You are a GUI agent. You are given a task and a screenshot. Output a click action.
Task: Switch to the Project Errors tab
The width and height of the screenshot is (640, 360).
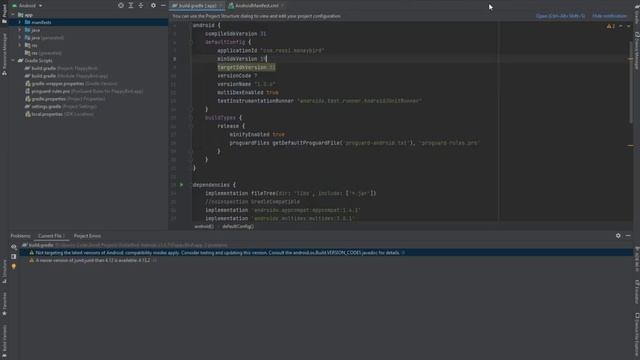(x=87, y=236)
